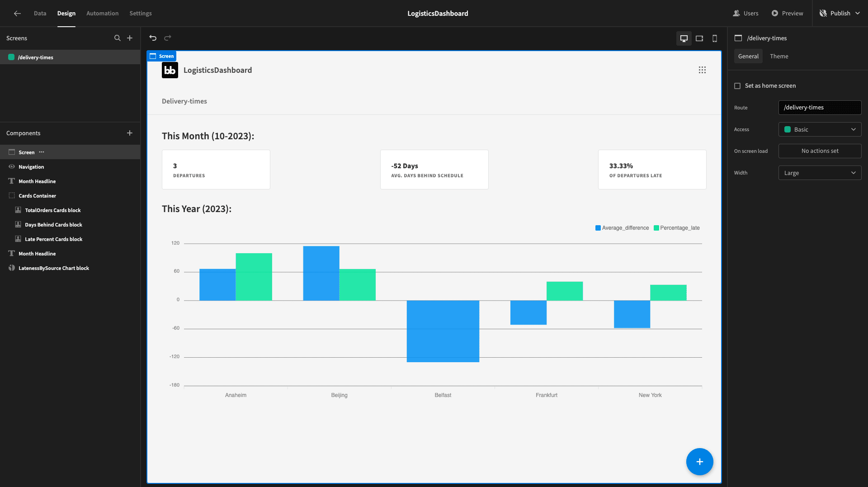868x487 pixels.
Task: Undo the last change
Action: 153,38
